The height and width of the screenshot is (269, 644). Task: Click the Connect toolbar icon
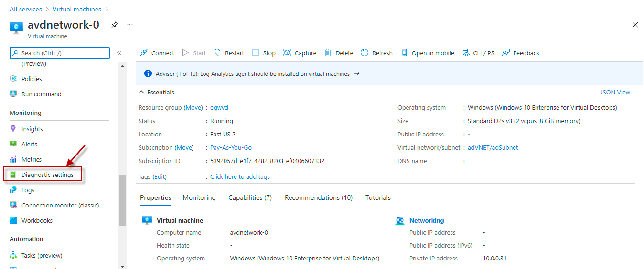143,53
